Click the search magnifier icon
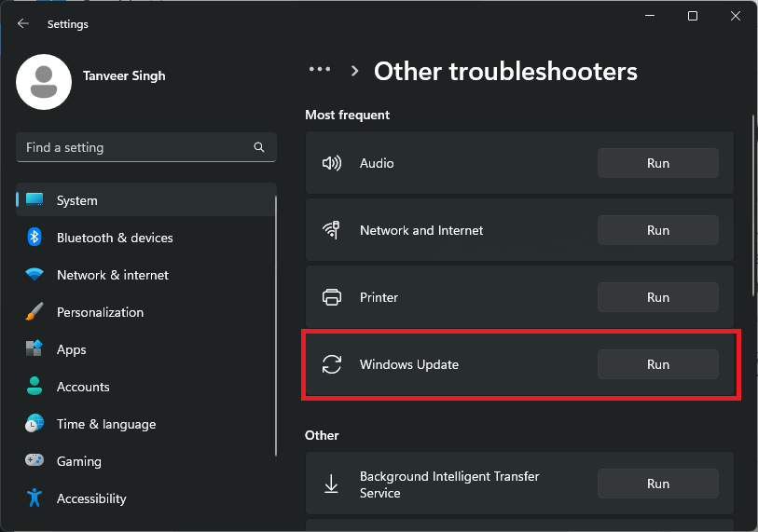The image size is (758, 532). pyautogui.click(x=259, y=147)
